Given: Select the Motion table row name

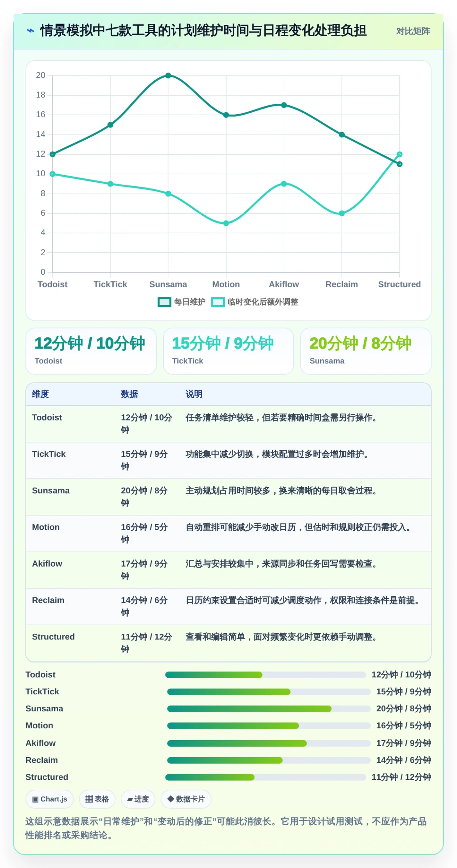Looking at the screenshot, I should pos(46,527).
